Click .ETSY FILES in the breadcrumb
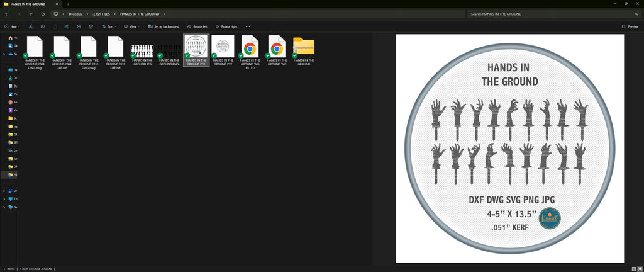 (101, 14)
